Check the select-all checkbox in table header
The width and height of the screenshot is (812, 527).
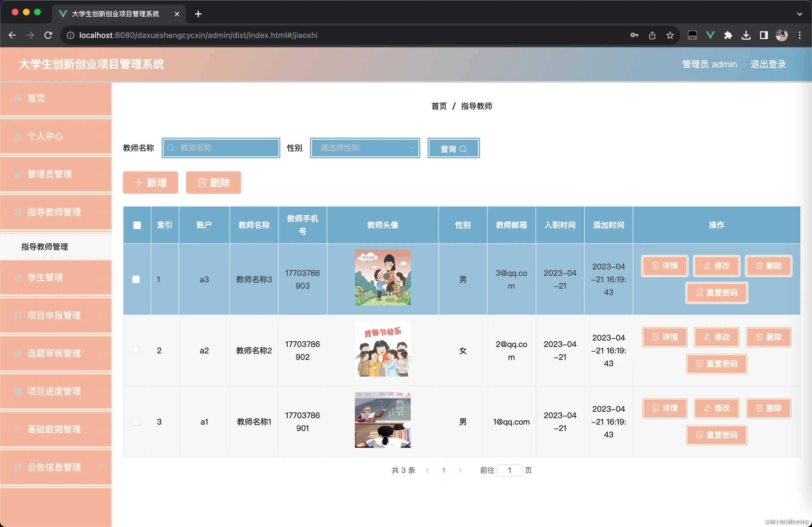pos(137,225)
